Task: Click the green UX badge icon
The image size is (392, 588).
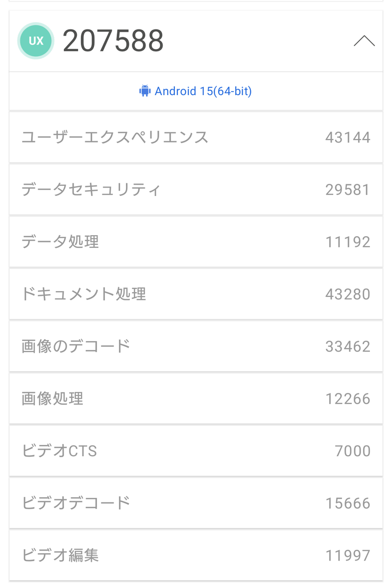Action: (x=36, y=41)
